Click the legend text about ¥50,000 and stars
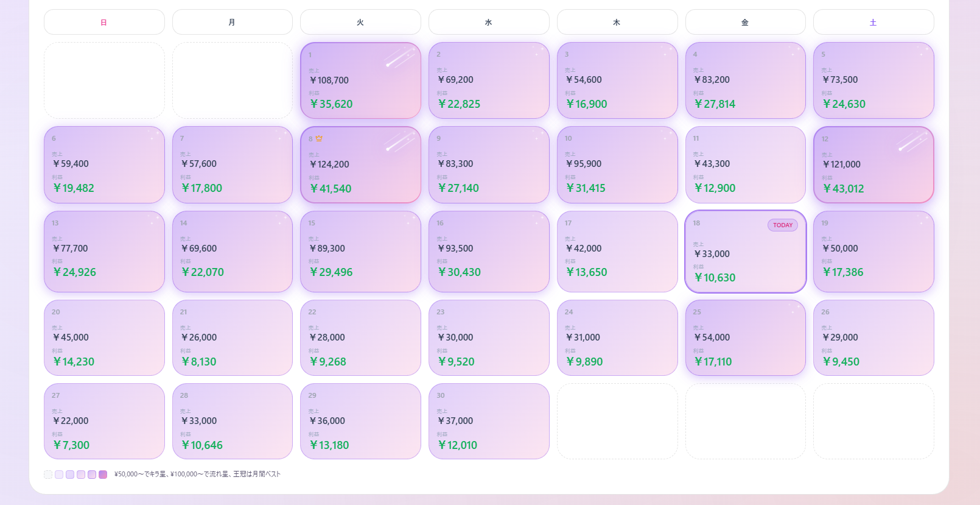This screenshot has height=505, width=980. (x=197, y=475)
